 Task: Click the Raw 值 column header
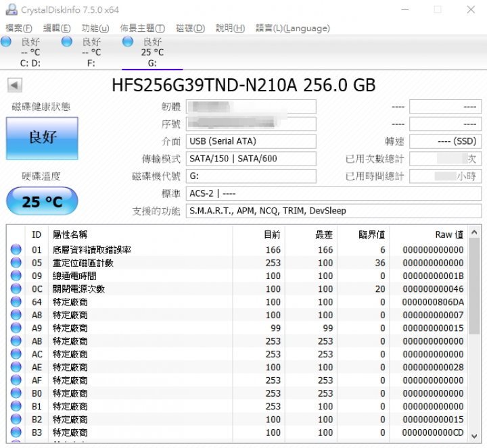tap(429, 234)
